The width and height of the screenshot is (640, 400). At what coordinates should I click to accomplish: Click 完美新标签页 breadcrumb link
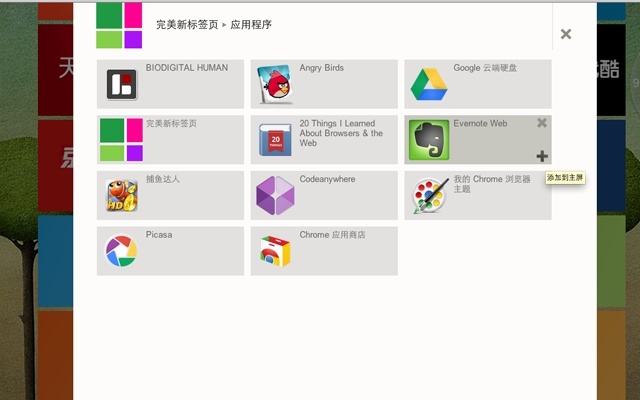187,25
